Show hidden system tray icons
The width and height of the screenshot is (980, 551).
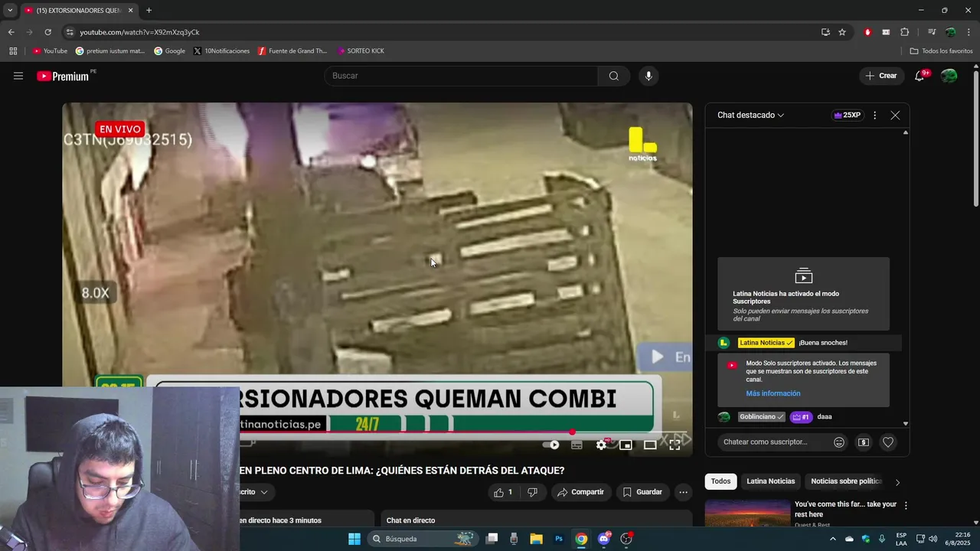tap(833, 539)
